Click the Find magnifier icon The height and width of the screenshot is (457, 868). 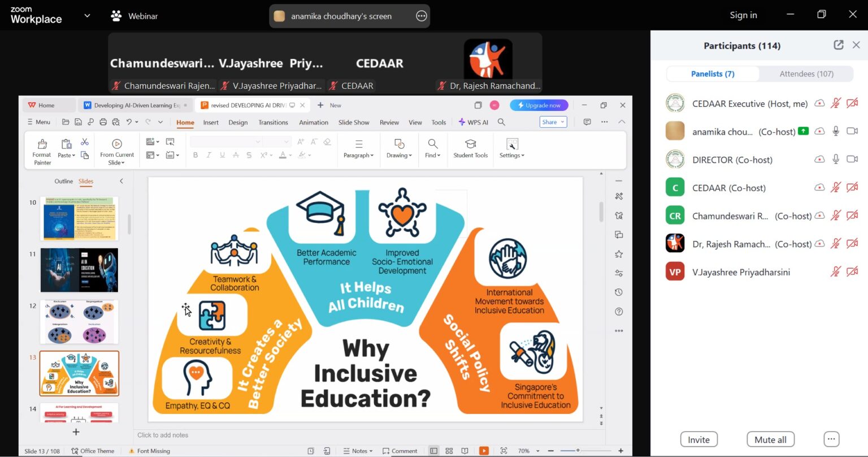(433, 144)
